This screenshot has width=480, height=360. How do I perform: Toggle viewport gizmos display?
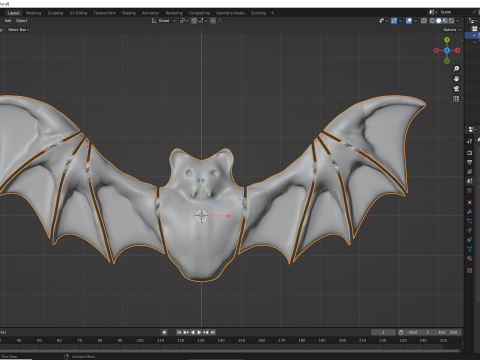pos(394,21)
